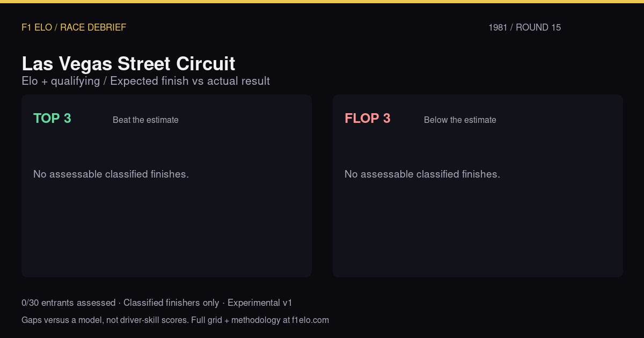Click the empty-state message in FLOP 3 panel
Viewport: 644px width, 338px height.
click(x=422, y=174)
